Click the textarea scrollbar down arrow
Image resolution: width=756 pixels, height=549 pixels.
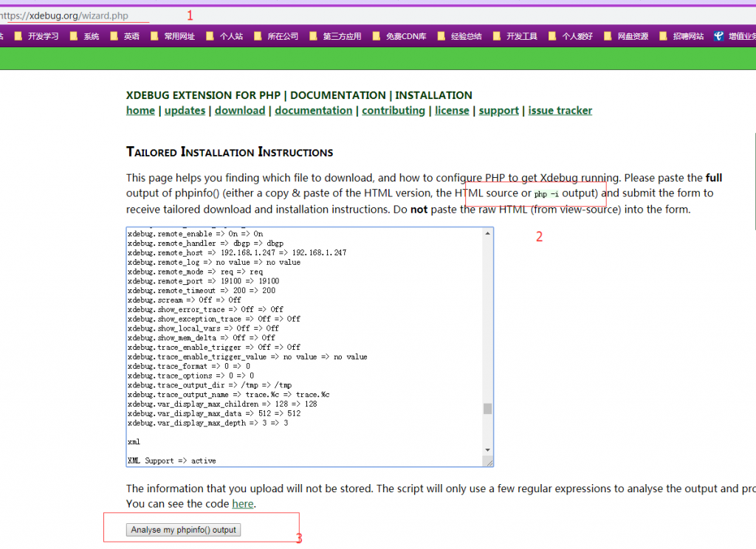[487, 449]
